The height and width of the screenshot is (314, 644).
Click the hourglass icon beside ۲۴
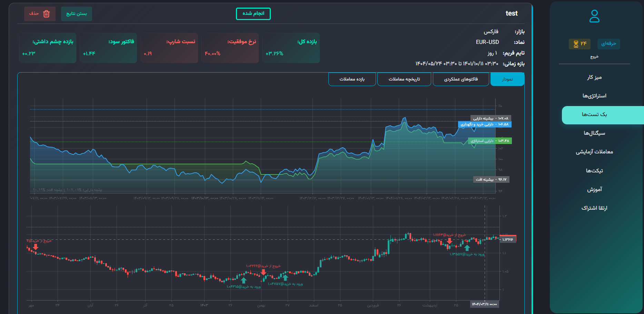pyautogui.click(x=576, y=44)
